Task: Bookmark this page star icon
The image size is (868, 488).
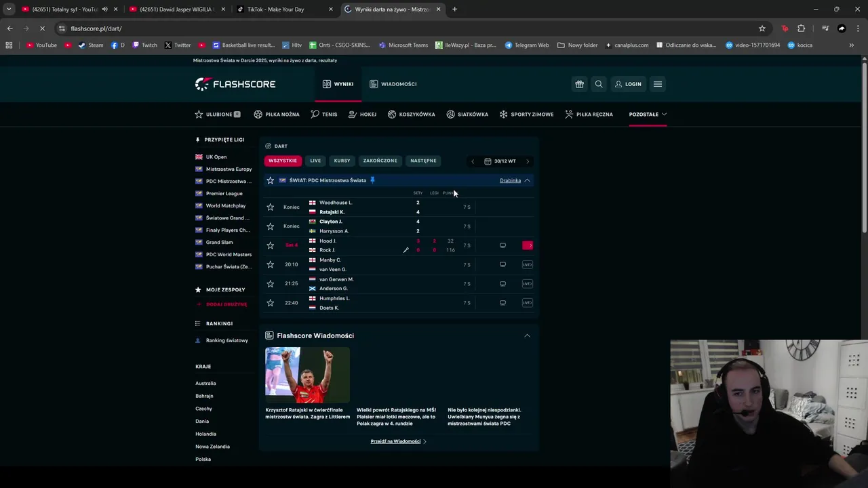Action: pos(762,28)
